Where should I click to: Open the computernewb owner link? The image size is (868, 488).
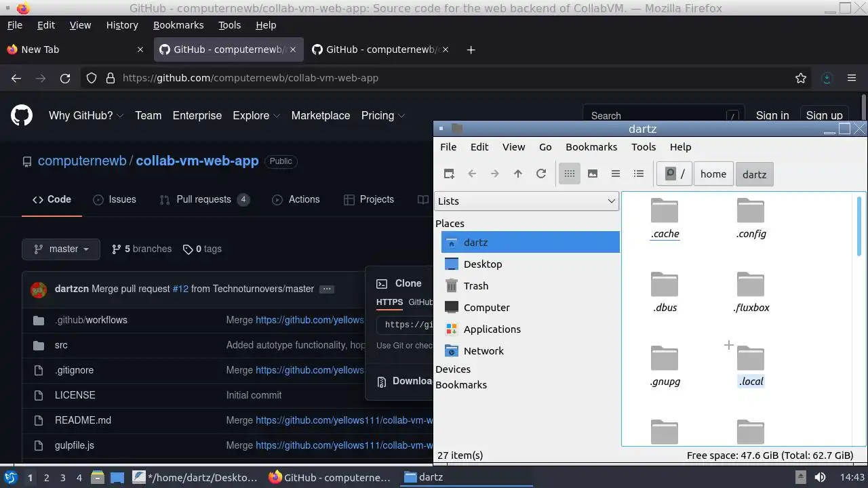pyautogui.click(x=82, y=161)
